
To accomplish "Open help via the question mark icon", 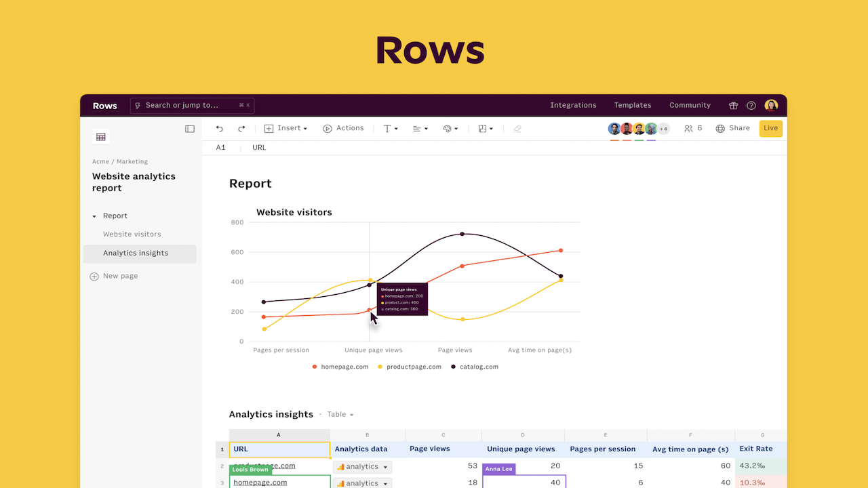I will (x=751, y=105).
